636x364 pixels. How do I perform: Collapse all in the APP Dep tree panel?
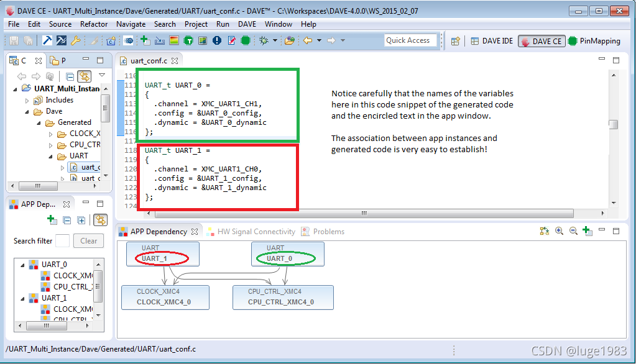[x=67, y=221]
